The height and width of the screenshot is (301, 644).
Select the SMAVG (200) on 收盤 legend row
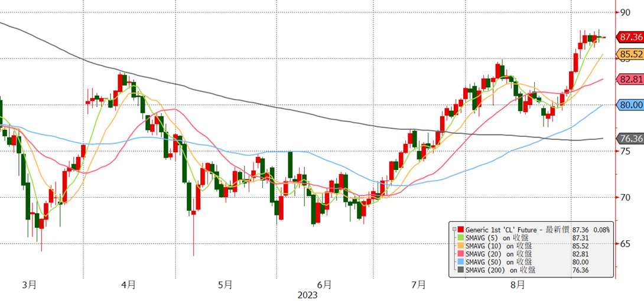(x=500, y=270)
